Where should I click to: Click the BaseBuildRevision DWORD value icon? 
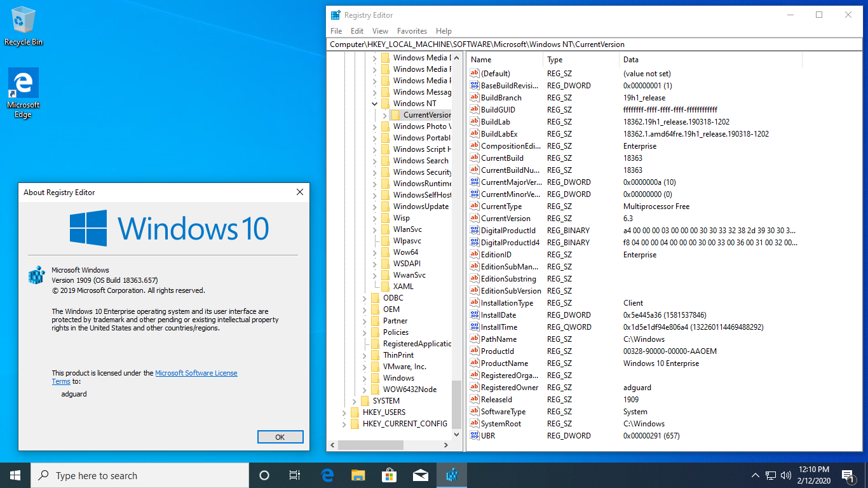click(474, 86)
